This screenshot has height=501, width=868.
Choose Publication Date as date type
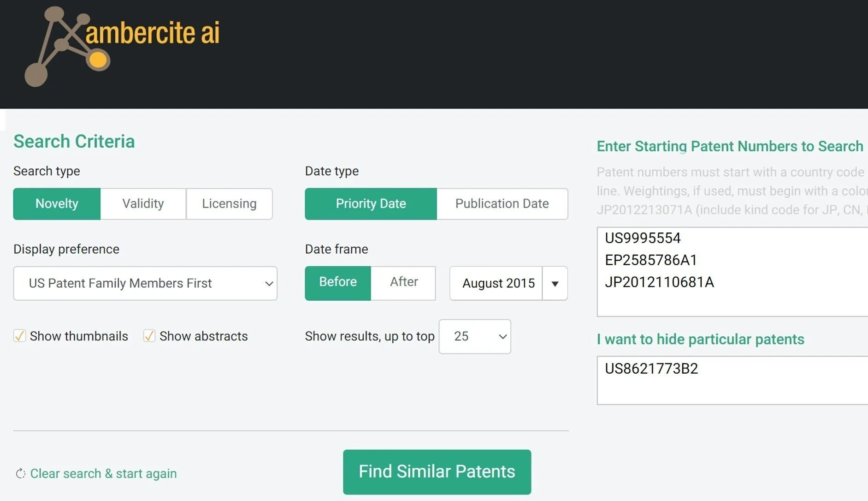(x=502, y=204)
